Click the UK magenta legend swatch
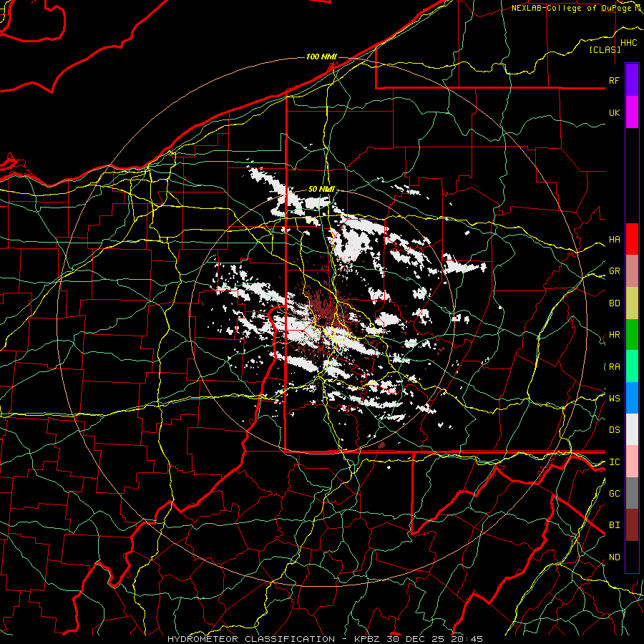 (x=632, y=112)
